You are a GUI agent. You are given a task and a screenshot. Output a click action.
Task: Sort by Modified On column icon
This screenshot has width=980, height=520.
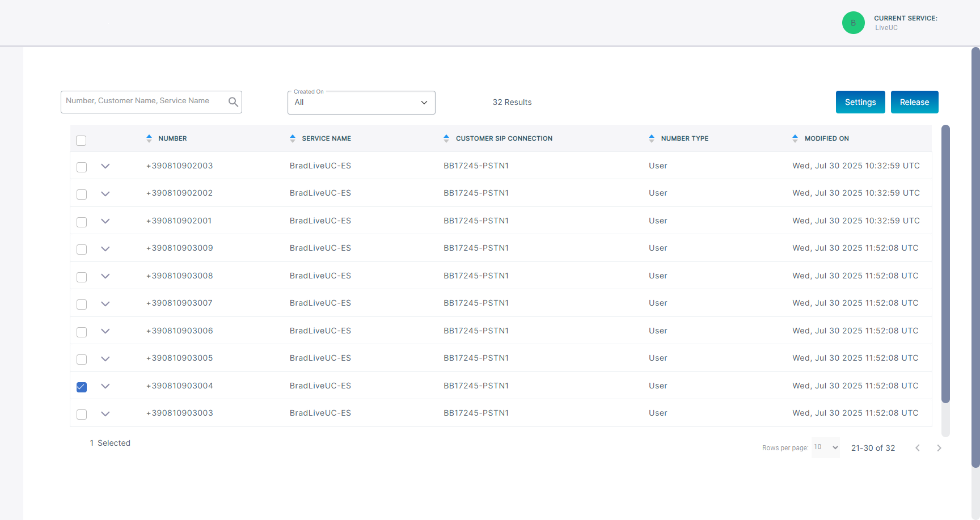[795, 138]
